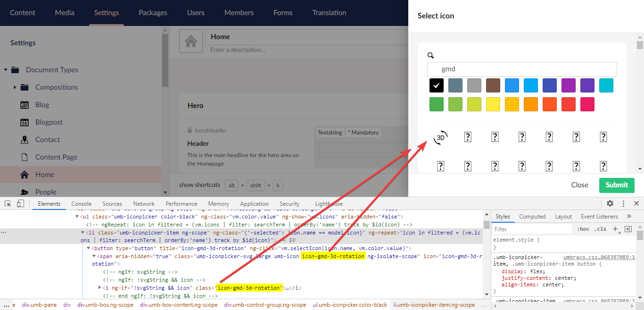Click the Contact map pin icon in tree
Viewport: 644px width, 310px height.
coord(25,140)
